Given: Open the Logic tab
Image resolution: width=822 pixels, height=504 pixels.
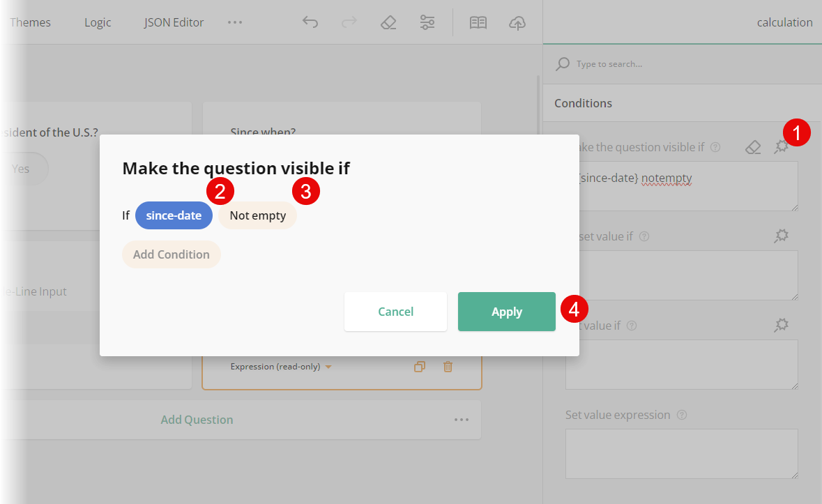Looking at the screenshot, I should pos(97,22).
